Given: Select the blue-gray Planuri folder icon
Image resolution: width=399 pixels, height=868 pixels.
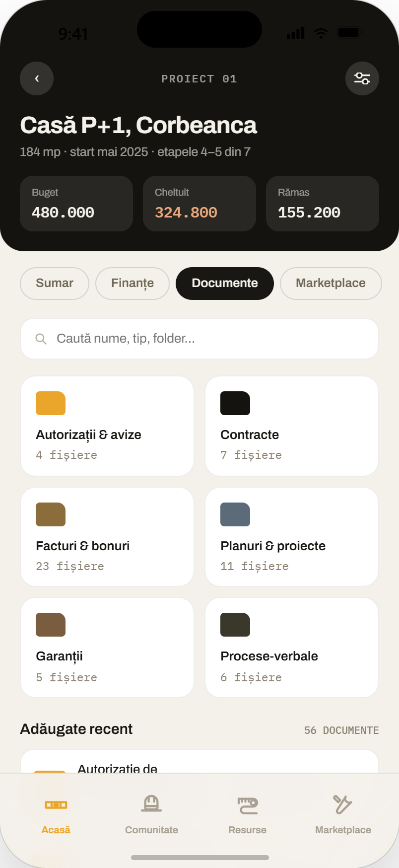Looking at the screenshot, I should click(x=235, y=514).
